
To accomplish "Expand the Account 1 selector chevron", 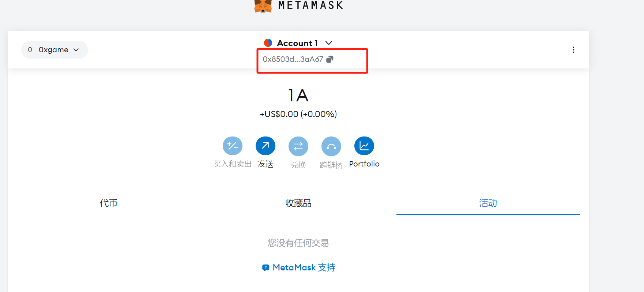I will pyautogui.click(x=329, y=43).
